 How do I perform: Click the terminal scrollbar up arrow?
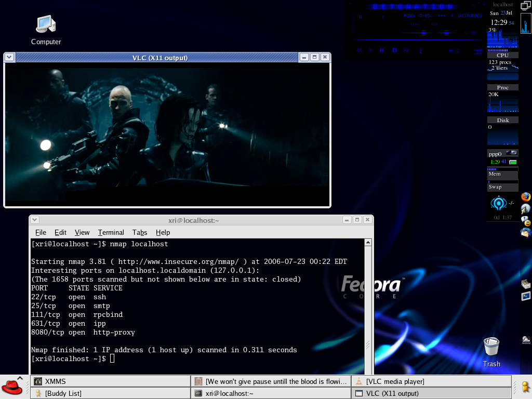[368, 242]
